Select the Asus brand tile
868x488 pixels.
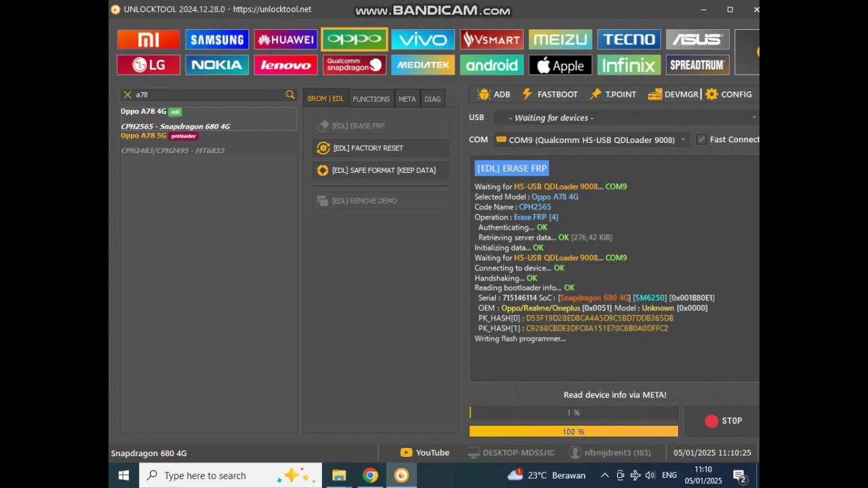697,39
